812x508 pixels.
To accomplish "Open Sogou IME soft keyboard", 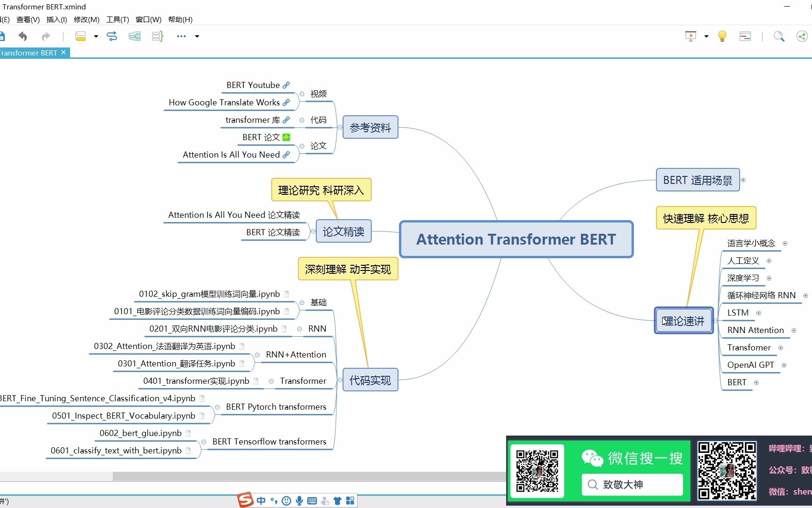I will 312,501.
